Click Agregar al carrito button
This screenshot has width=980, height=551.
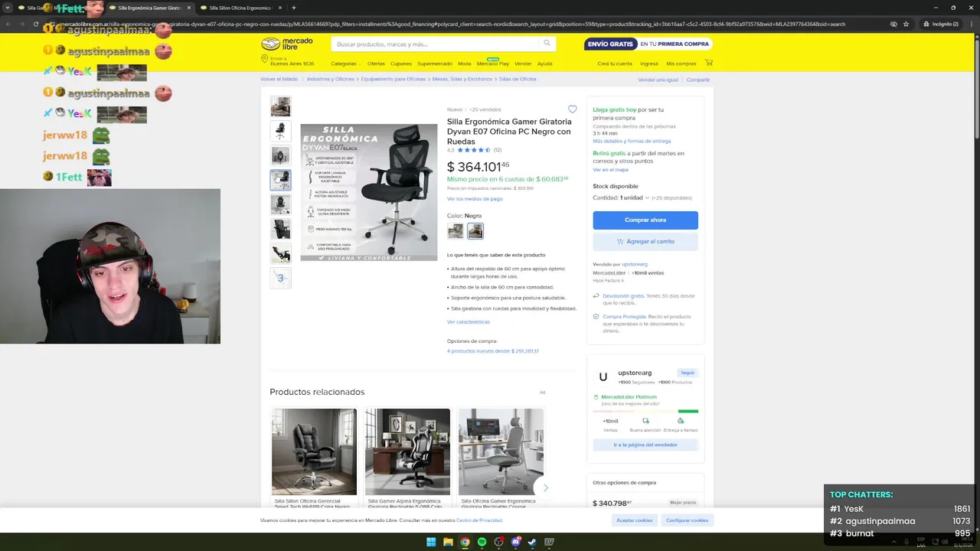coord(645,241)
